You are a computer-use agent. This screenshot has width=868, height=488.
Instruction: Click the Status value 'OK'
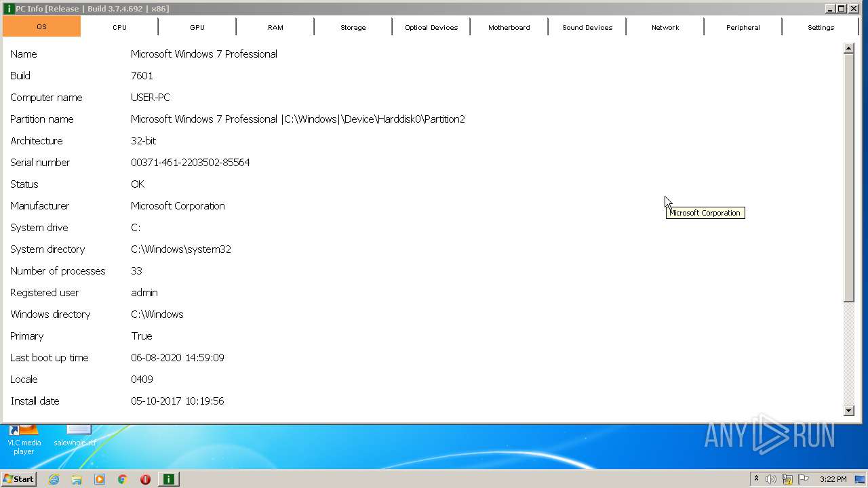coord(138,184)
